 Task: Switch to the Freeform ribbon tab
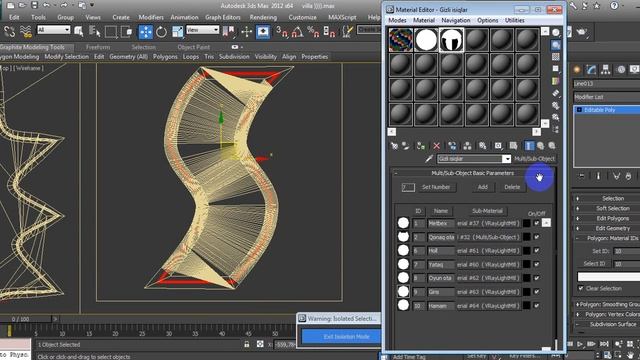[98, 47]
